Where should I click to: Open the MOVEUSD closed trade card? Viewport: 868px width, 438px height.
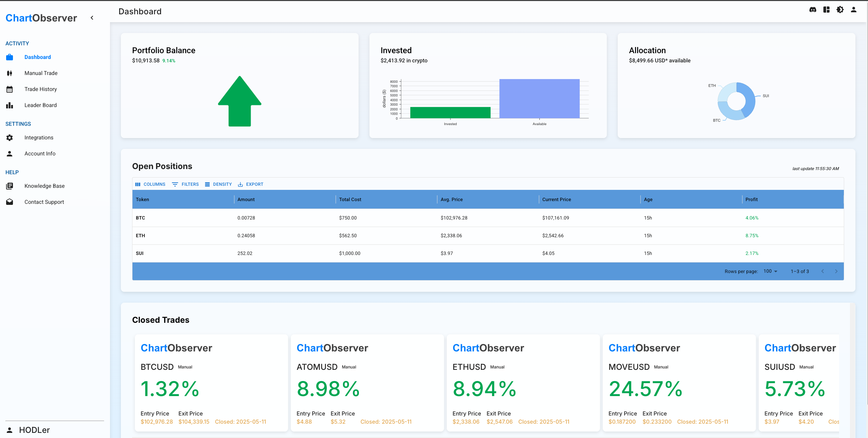[x=679, y=383]
